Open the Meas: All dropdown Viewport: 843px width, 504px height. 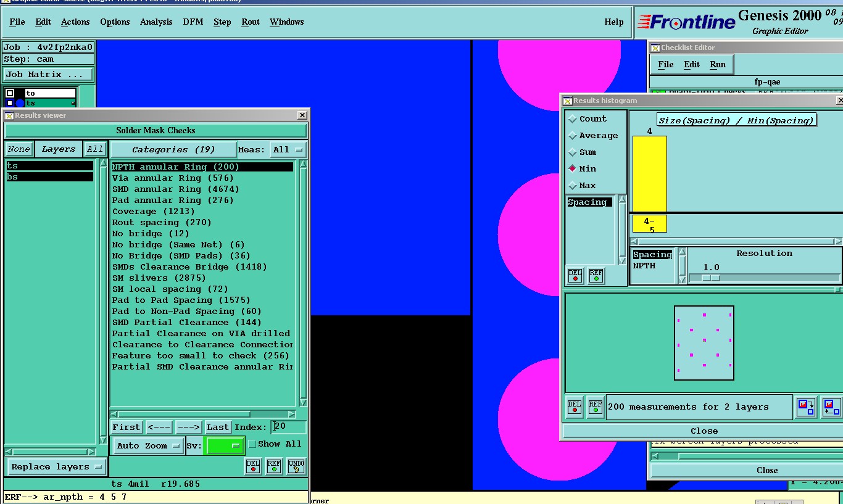288,149
